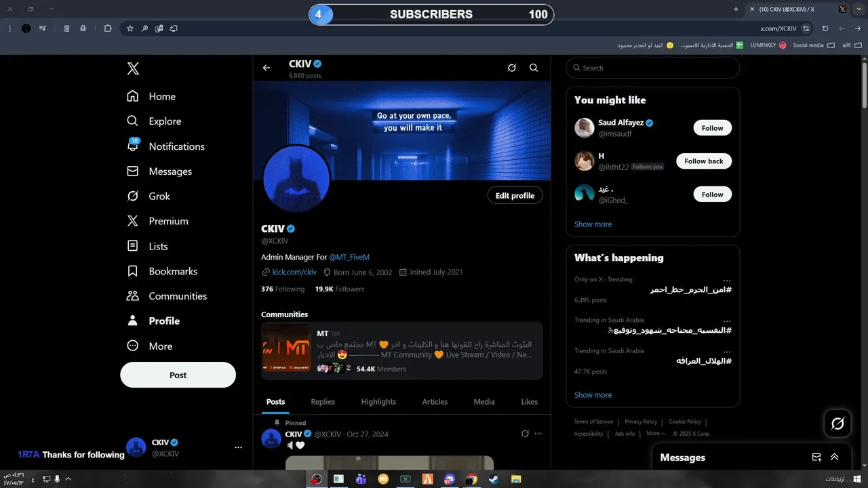Image resolution: width=868 pixels, height=488 pixels.
Task: Click the back arrow beside CKIV header
Action: pyautogui.click(x=267, y=68)
